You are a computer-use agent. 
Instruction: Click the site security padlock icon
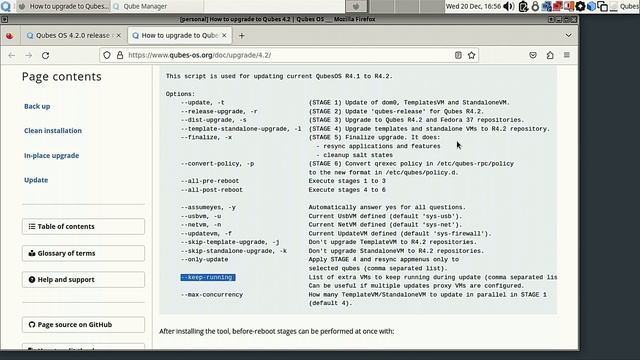tap(120, 55)
